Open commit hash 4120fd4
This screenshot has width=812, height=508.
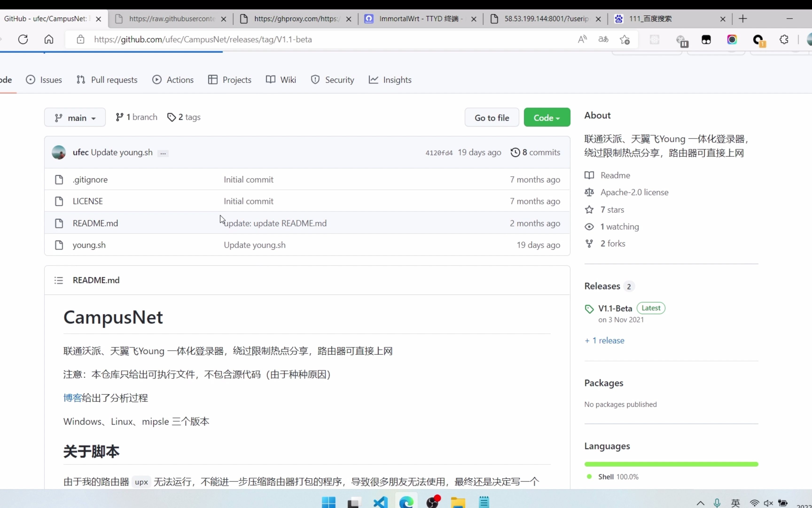439,153
